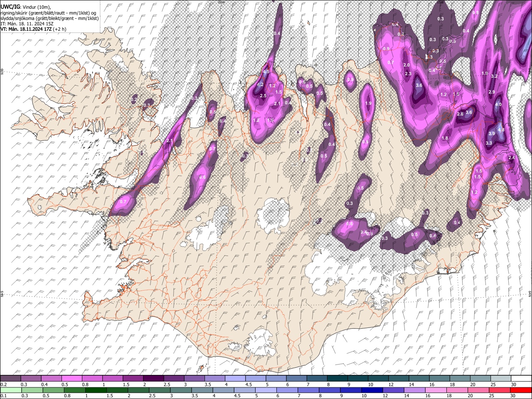Click the map value "1.8" in the northeast
532x399 pixels.
coord(445,138)
